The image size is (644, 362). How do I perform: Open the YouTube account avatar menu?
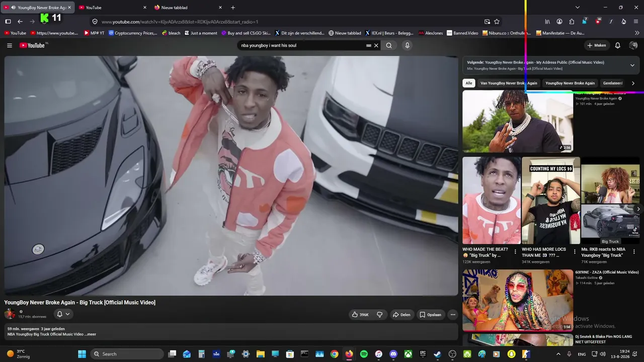(x=633, y=45)
